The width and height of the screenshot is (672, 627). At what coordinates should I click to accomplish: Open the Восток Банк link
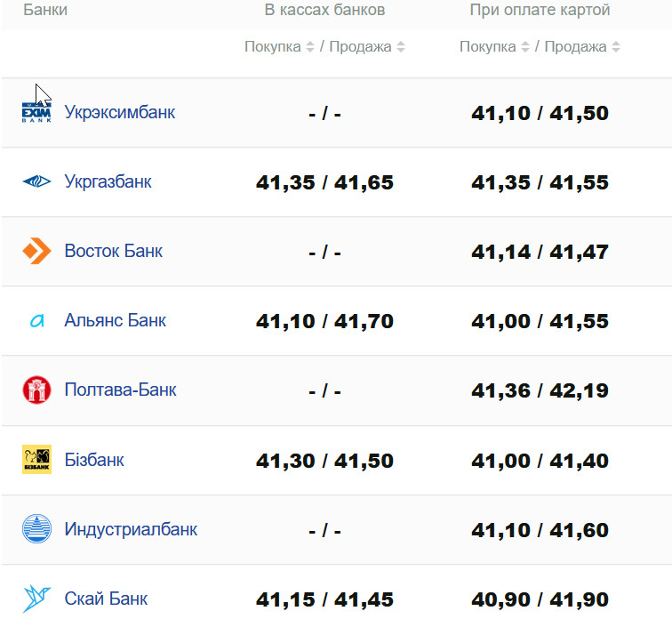coord(113,251)
